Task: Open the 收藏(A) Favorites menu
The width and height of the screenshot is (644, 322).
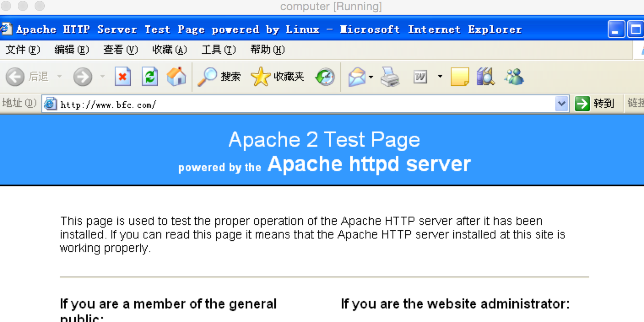Action: 170,50
